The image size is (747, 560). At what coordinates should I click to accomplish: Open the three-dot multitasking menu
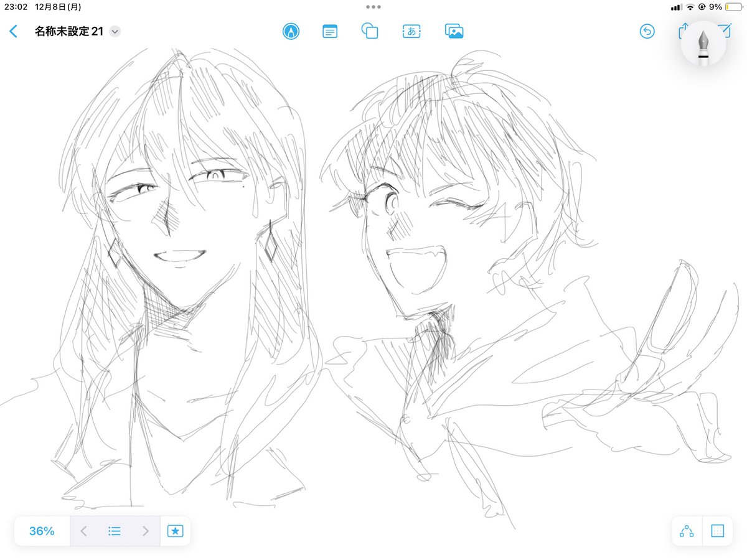tap(374, 7)
